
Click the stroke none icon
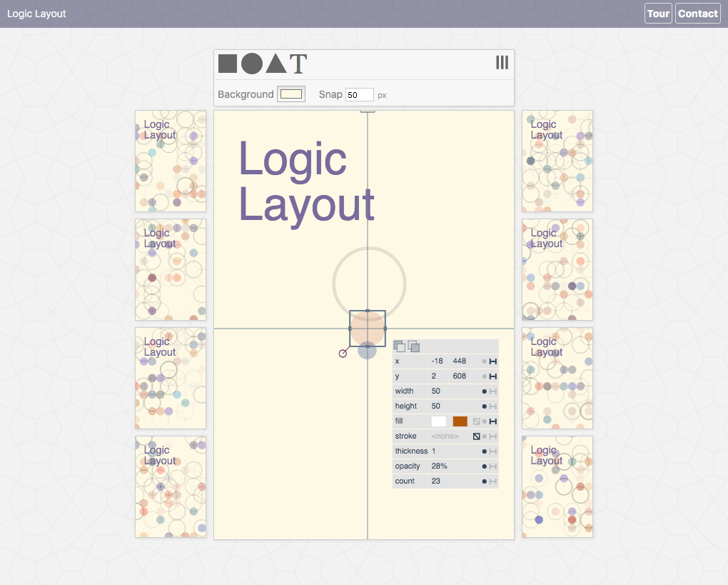point(477,436)
